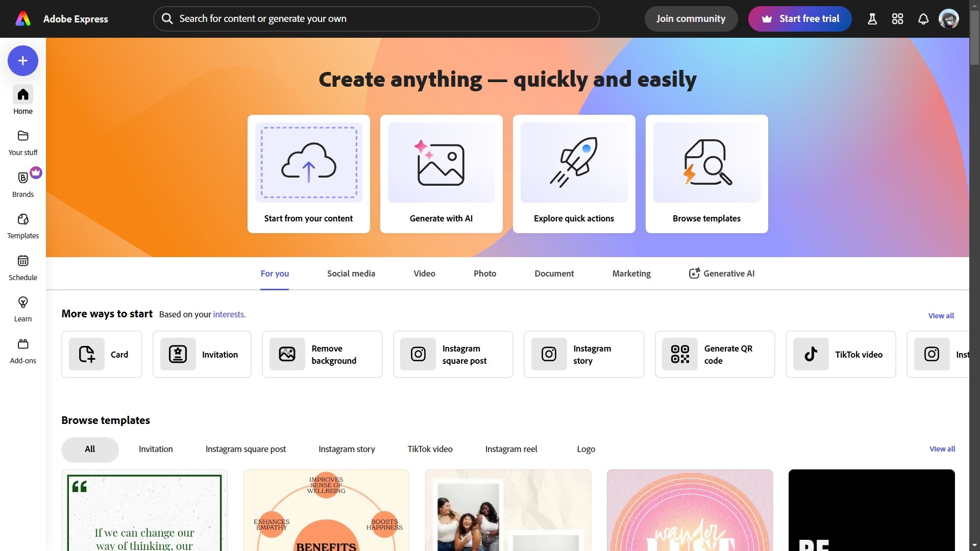Viewport: 980px width, 551px height.
Task: Click the Join community button
Action: click(x=691, y=19)
